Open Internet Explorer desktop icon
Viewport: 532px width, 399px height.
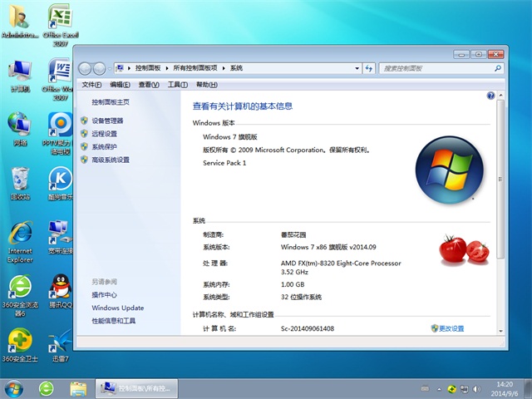coord(20,242)
